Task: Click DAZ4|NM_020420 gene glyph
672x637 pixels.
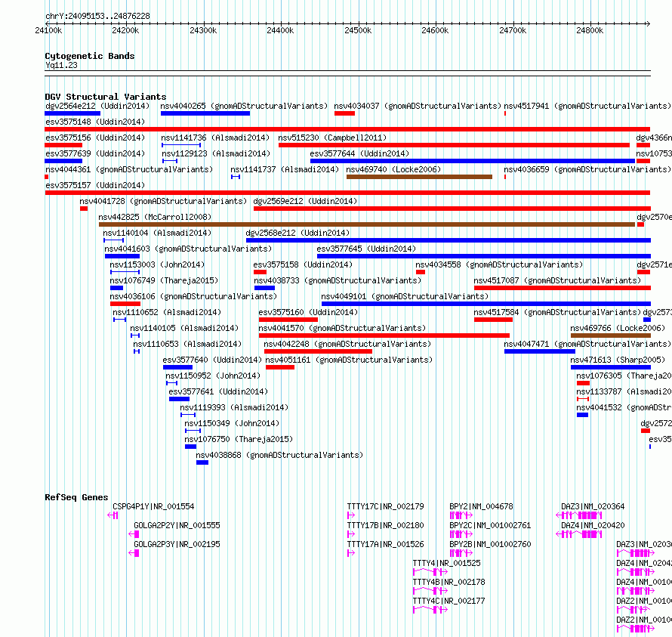Action: coord(579,534)
